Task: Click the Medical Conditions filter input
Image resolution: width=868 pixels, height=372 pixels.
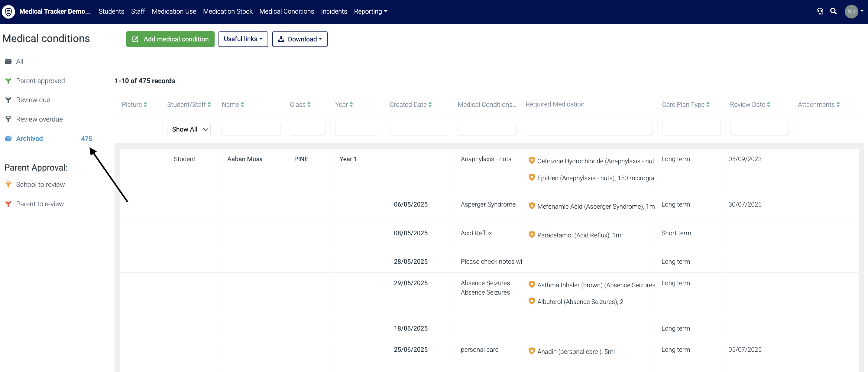Action: coord(487,129)
